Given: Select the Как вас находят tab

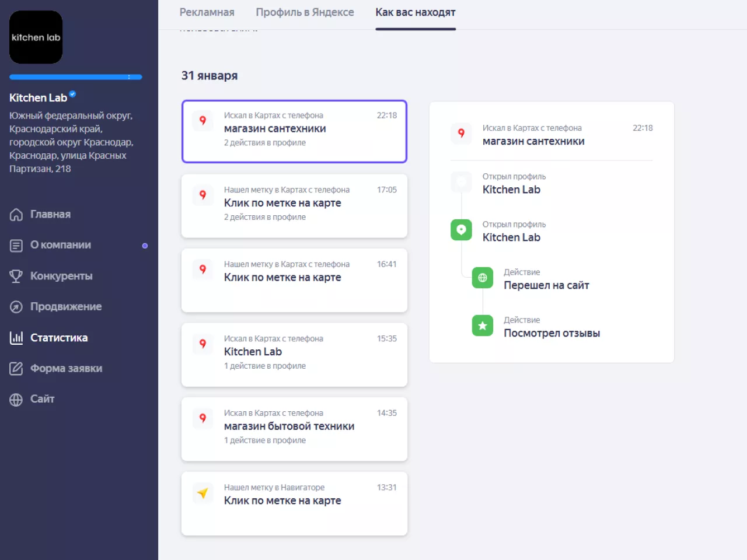Looking at the screenshot, I should [x=416, y=12].
